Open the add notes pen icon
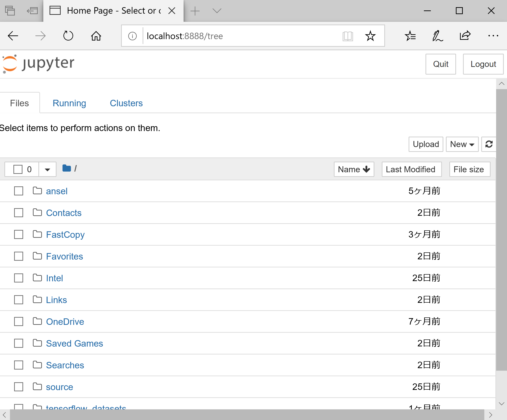Image resolution: width=507 pixels, height=420 pixels. coord(438,36)
